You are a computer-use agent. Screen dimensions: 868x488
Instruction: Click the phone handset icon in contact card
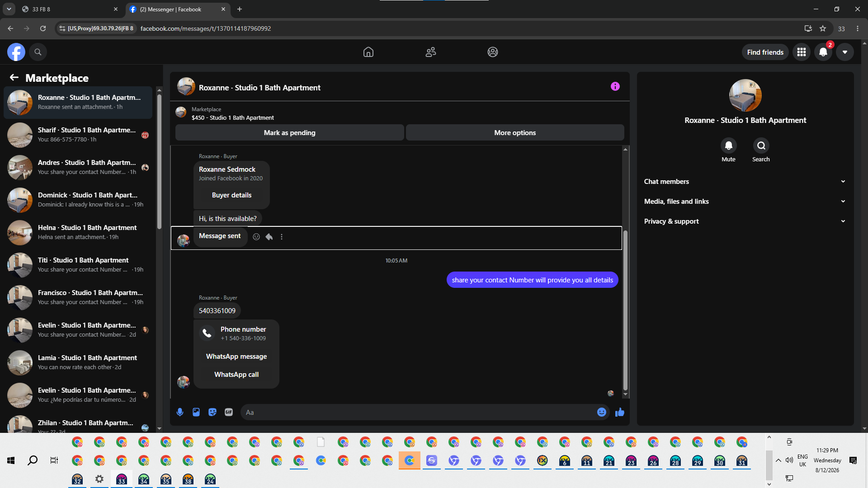207,333
